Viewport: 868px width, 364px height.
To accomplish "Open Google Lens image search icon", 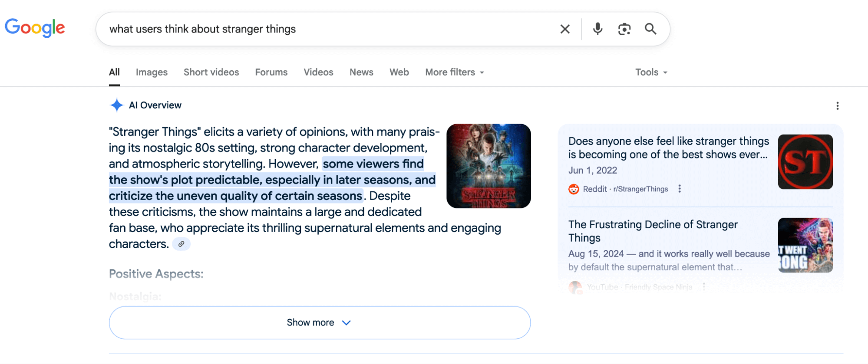I will click(x=624, y=29).
